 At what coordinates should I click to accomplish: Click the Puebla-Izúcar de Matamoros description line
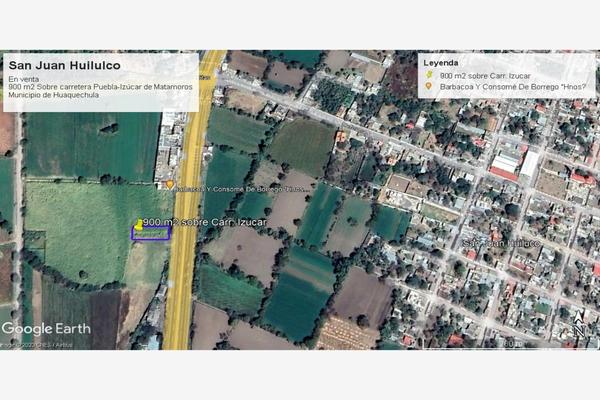[x=99, y=86]
